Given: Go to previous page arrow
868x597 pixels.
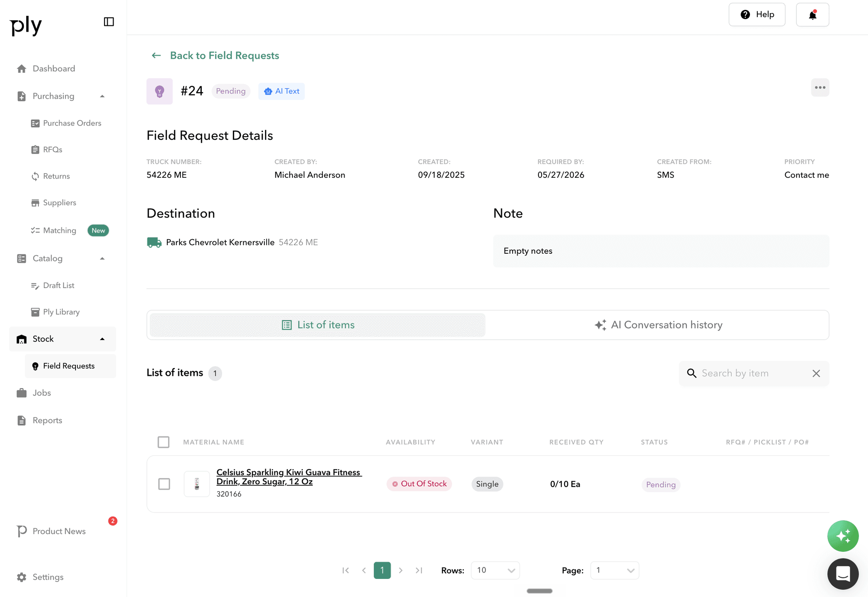Looking at the screenshot, I should pos(364,571).
